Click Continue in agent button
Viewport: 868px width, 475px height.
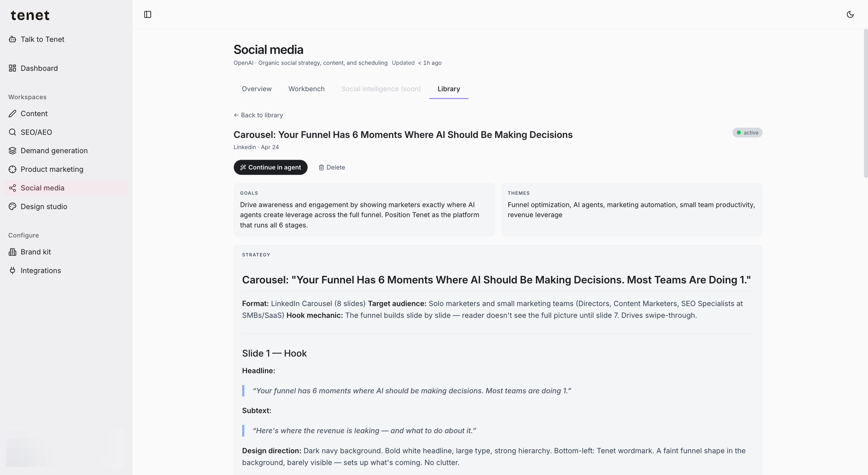click(270, 167)
